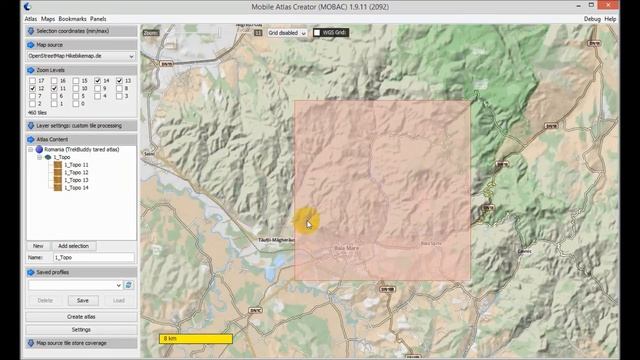This screenshot has width=640, height=360.
Task: Collapse the 1_Topo layer tree node
Action: (40, 157)
